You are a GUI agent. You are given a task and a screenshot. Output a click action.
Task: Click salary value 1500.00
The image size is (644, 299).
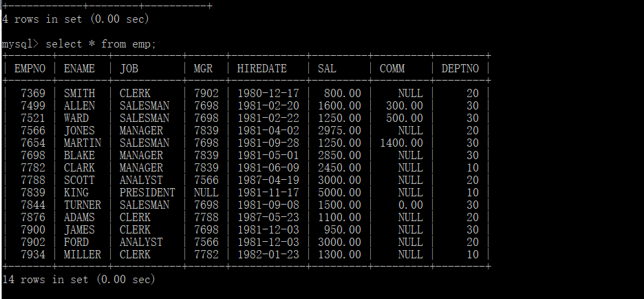[x=339, y=205]
